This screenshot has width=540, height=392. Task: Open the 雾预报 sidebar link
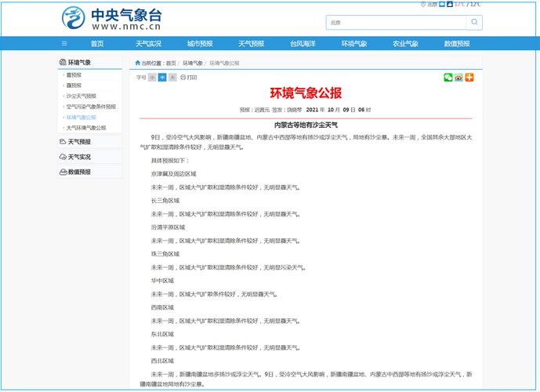coord(74,74)
